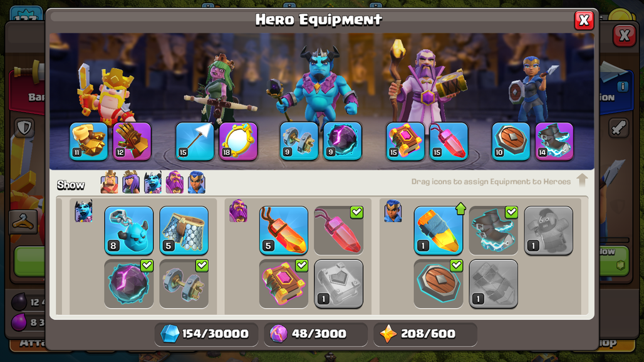The image size is (644, 362).
Task: Select the upgradable level 1 rocket spear
Action: tap(439, 230)
